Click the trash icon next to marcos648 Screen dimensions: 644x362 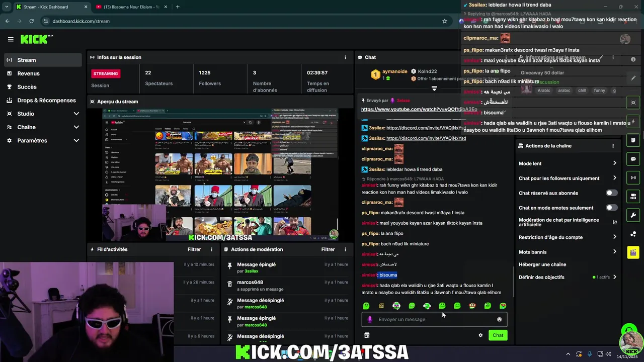pyautogui.click(x=230, y=284)
